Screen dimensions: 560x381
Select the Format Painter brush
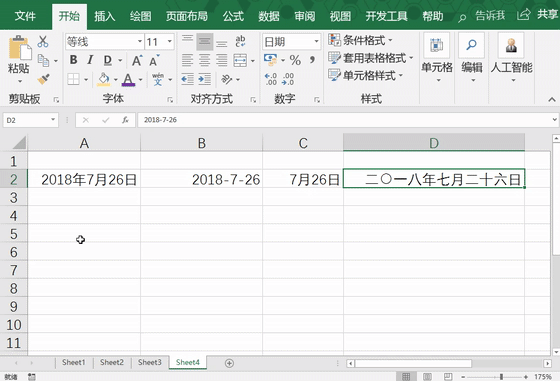tap(43, 79)
